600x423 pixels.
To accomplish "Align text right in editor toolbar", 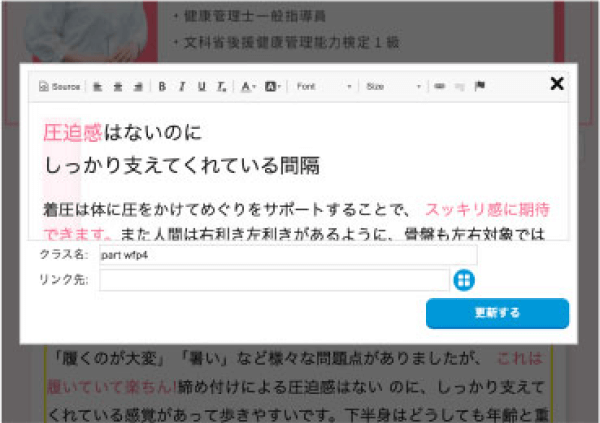I will (138, 87).
